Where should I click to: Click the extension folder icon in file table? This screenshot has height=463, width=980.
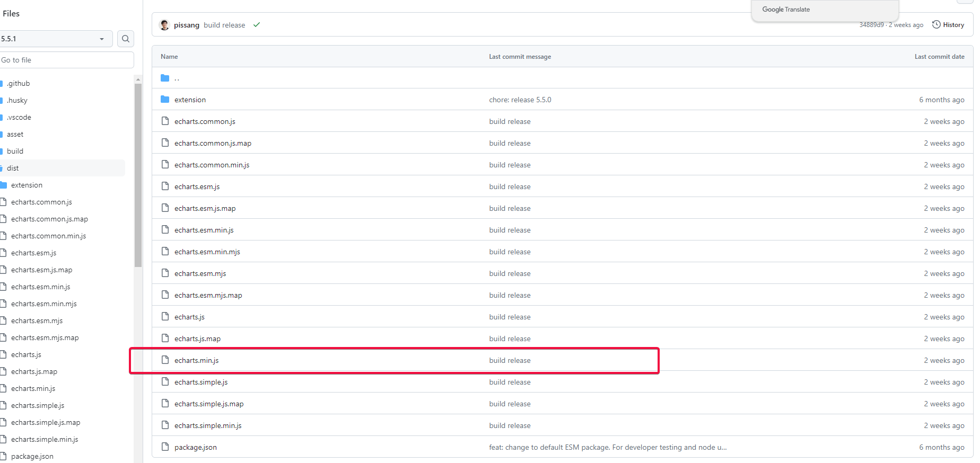coord(165,100)
